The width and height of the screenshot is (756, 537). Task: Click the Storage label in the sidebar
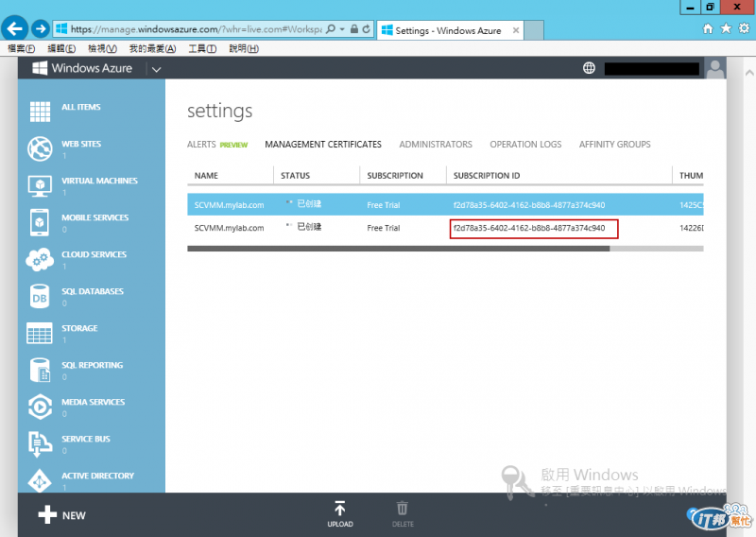79,328
